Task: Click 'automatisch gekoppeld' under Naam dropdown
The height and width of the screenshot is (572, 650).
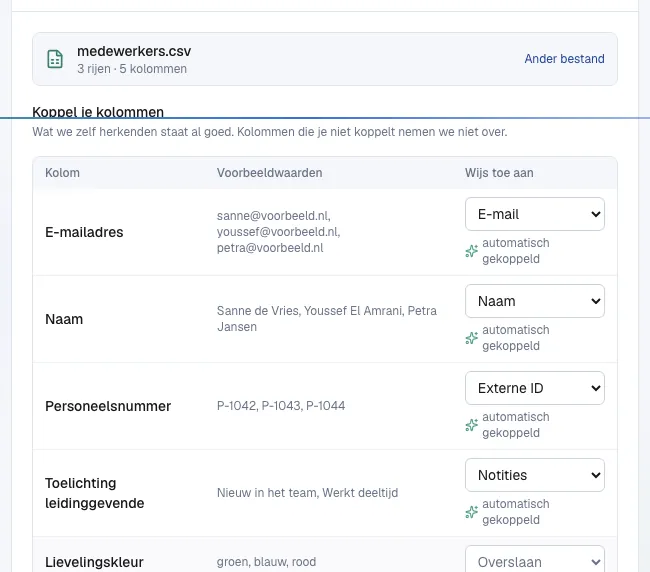Action: tap(516, 338)
